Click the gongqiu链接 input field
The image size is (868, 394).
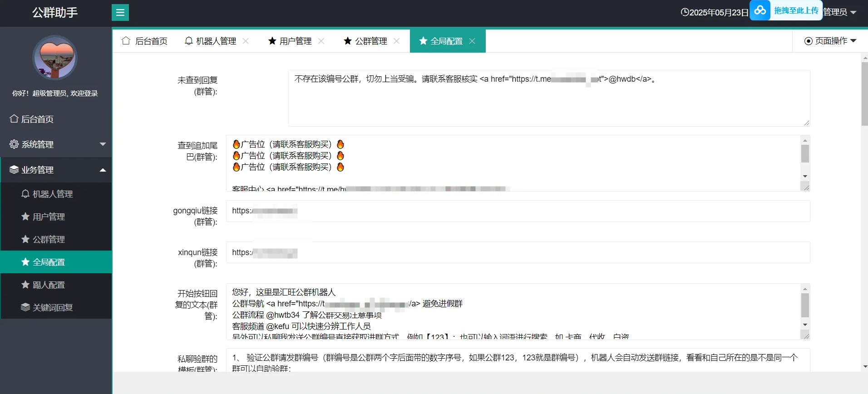[518, 211]
